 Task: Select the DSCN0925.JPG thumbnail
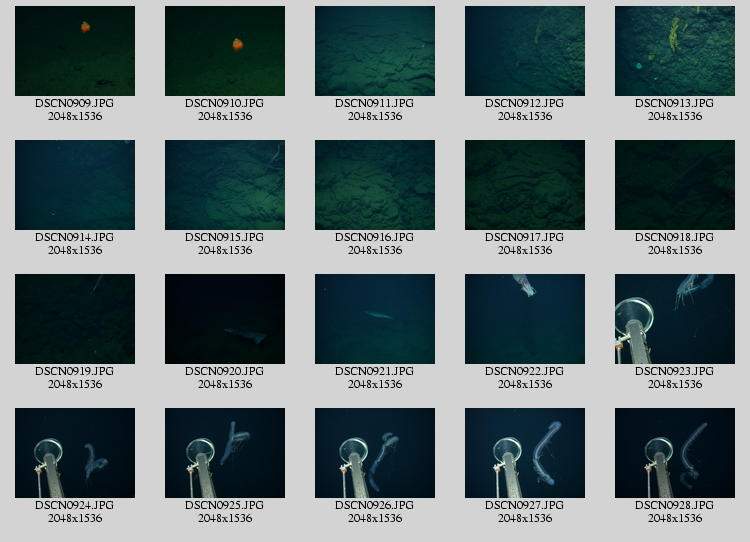[225, 453]
